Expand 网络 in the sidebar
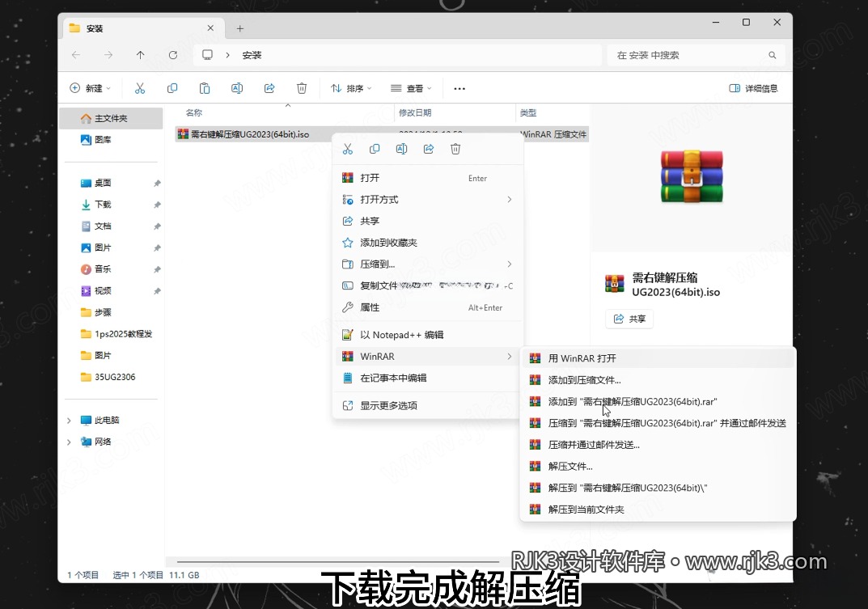 (x=70, y=442)
